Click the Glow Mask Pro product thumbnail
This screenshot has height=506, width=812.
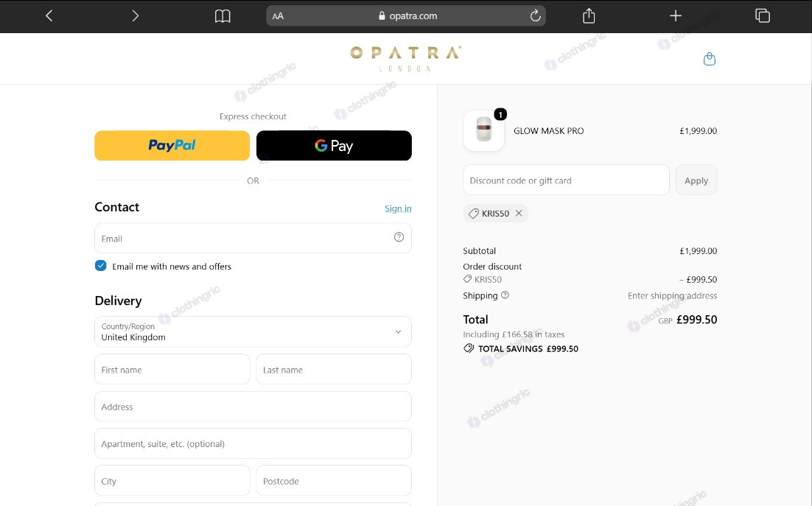483,131
